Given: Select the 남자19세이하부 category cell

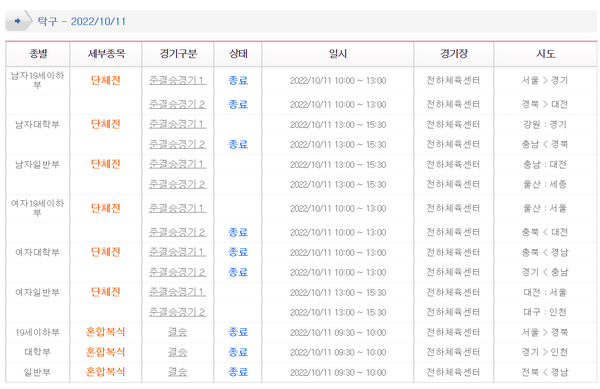Looking at the screenshot, I should coord(38,80).
